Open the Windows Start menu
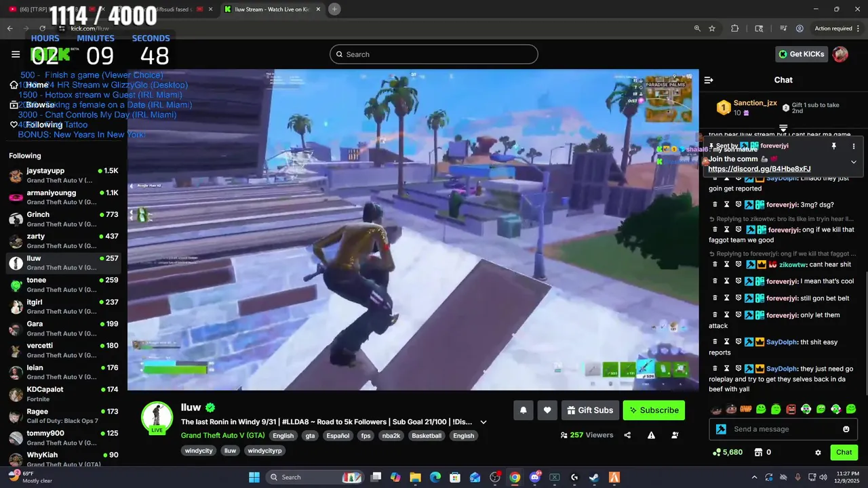Image resolution: width=868 pixels, height=488 pixels. pos(254,477)
